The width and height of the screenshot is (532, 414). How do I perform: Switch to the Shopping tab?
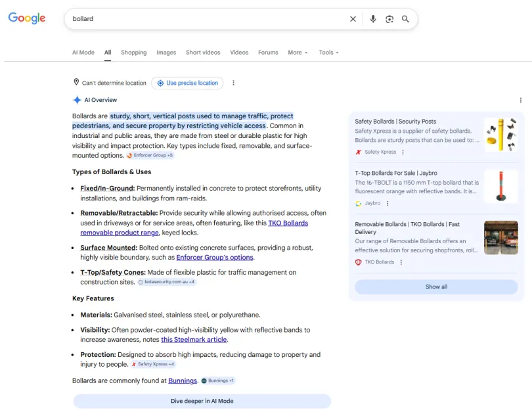point(134,53)
